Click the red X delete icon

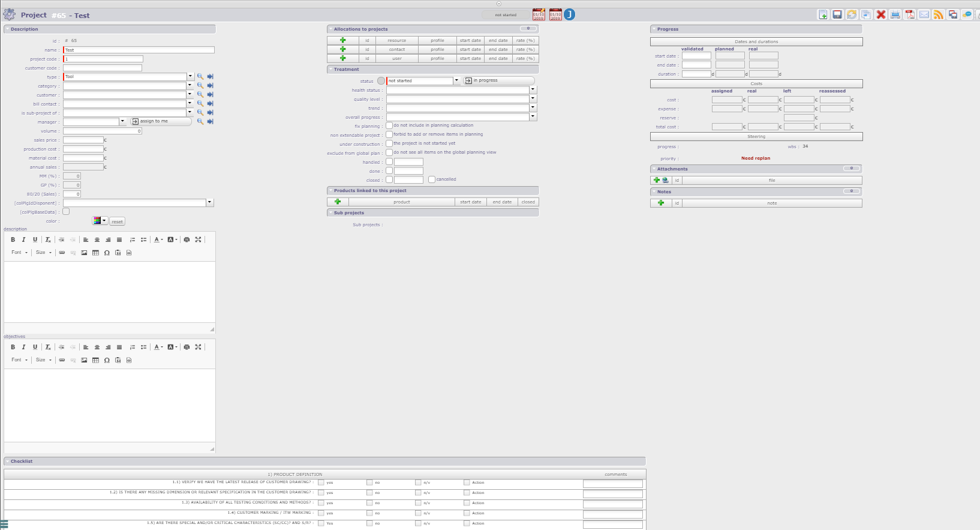[880, 15]
